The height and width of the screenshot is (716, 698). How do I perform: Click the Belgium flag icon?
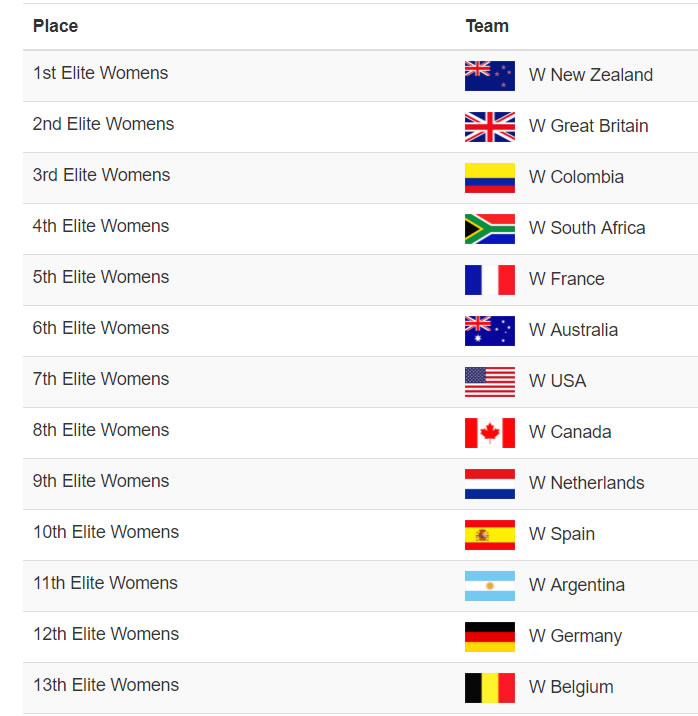(x=489, y=688)
